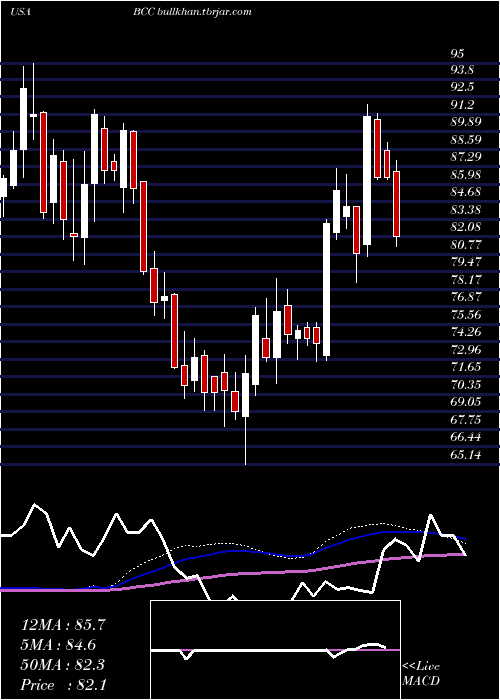Click the 85.98 price axis label

[465, 174]
